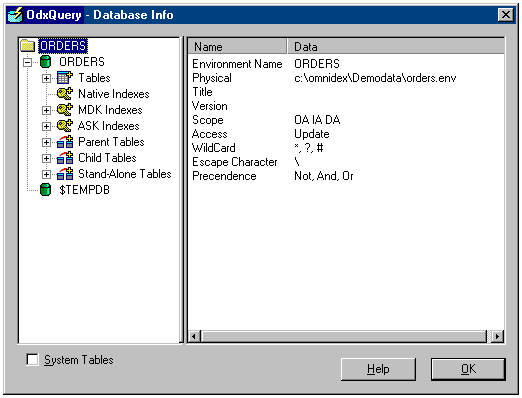Click the Update access value

312,134
